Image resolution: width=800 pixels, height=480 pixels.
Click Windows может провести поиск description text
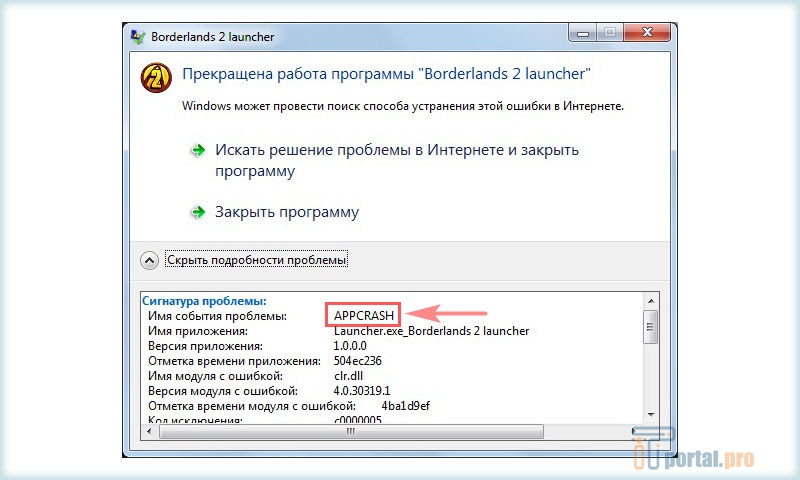pyautogui.click(x=403, y=106)
